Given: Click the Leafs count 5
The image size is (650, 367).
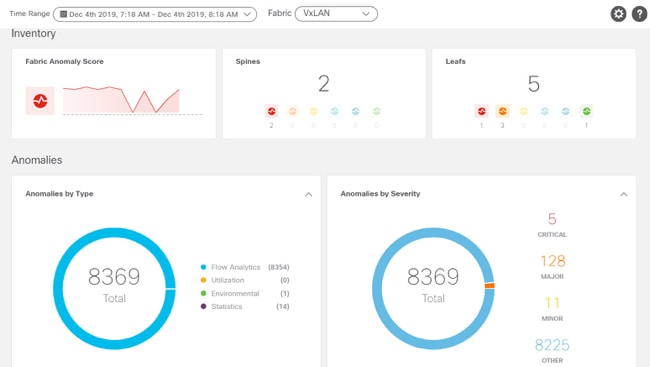Looking at the screenshot, I should [534, 84].
